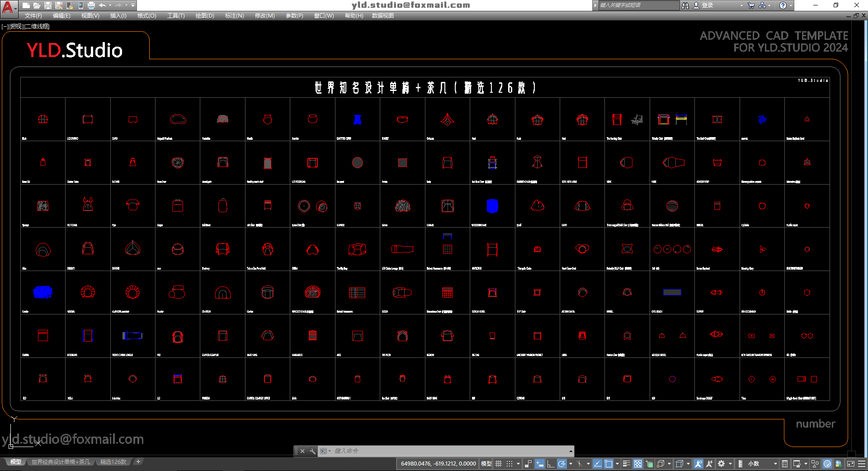Open the 绘图(D) menu

click(x=205, y=16)
